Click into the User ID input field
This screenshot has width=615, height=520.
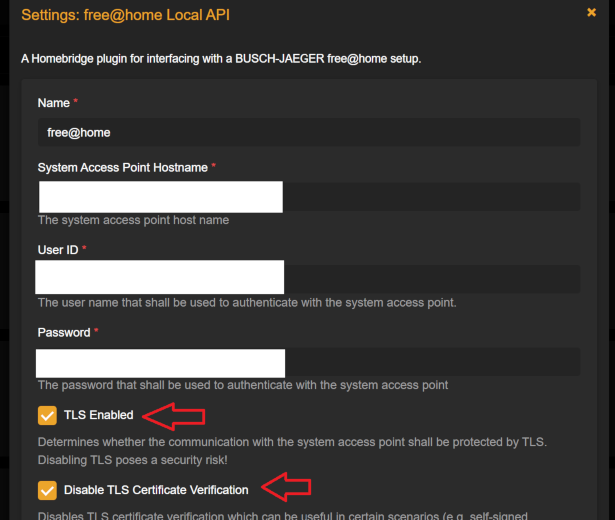pyautogui.click(x=309, y=279)
